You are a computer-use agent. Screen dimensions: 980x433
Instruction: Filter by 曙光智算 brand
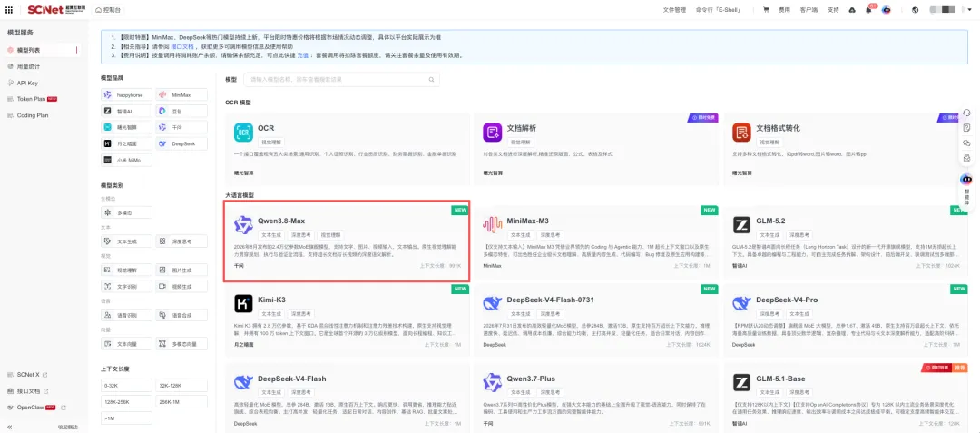click(126, 127)
